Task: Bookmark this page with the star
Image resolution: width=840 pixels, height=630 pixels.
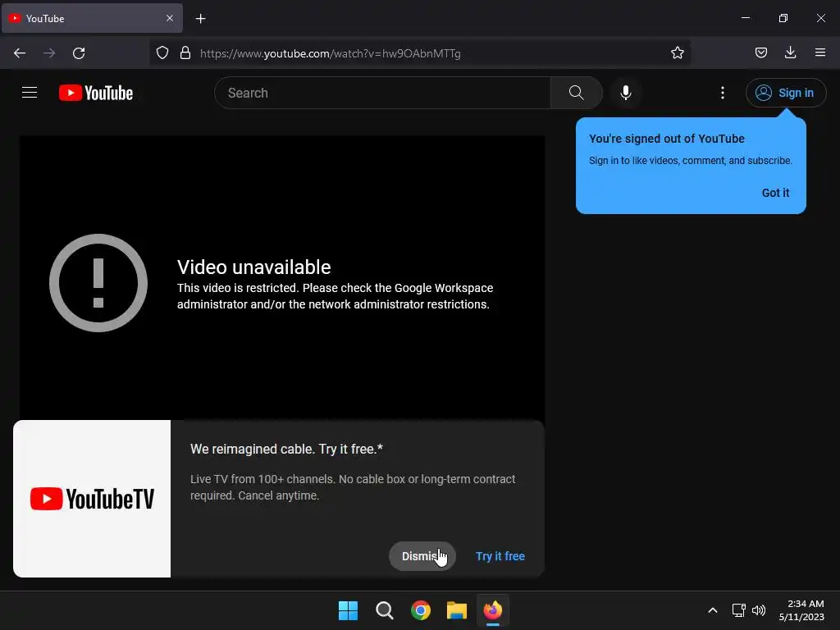Action: (677, 53)
